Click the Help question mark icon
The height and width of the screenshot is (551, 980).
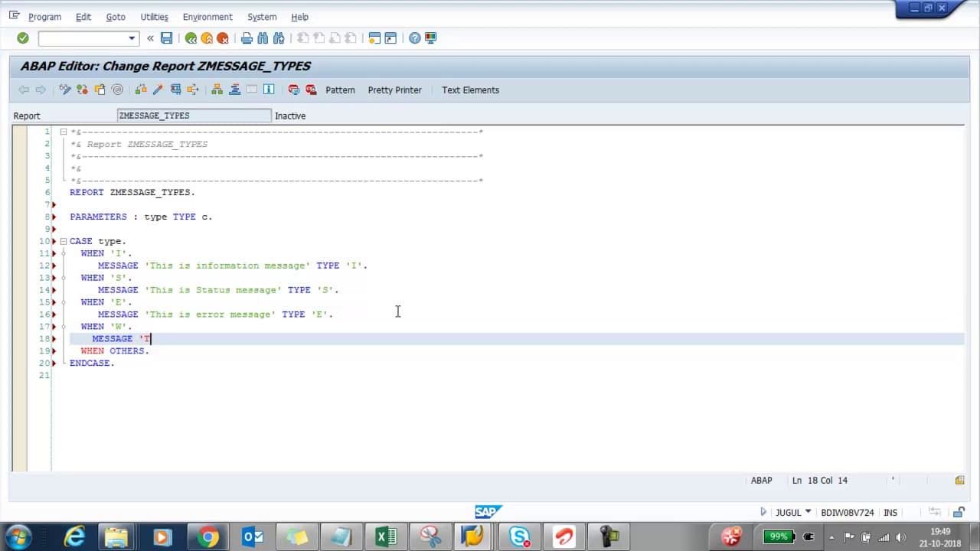tap(414, 38)
